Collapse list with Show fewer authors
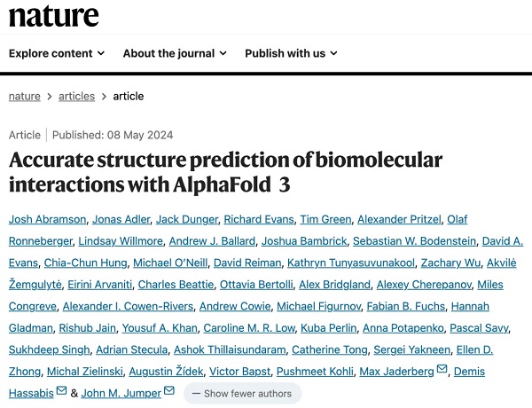The width and height of the screenshot is (532, 408). click(242, 393)
